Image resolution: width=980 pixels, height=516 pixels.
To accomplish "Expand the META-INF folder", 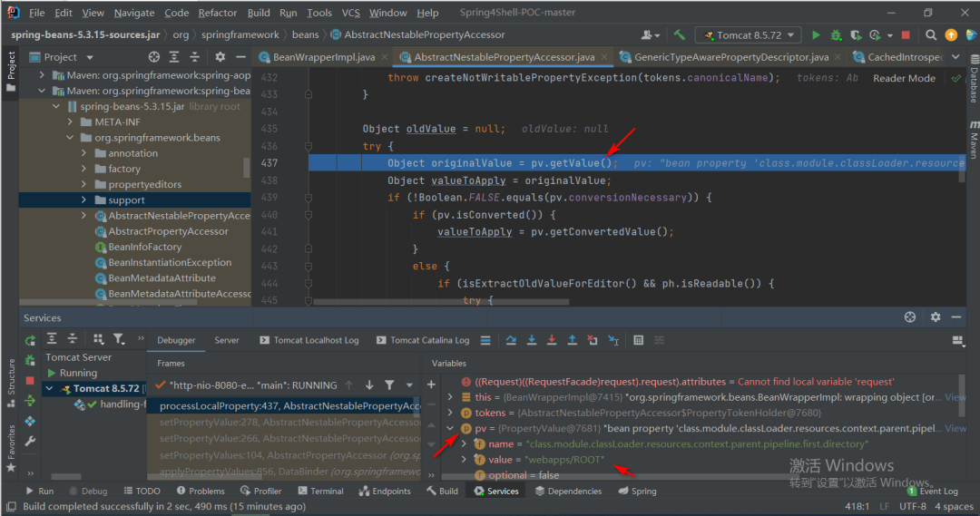I will click(x=70, y=122).
